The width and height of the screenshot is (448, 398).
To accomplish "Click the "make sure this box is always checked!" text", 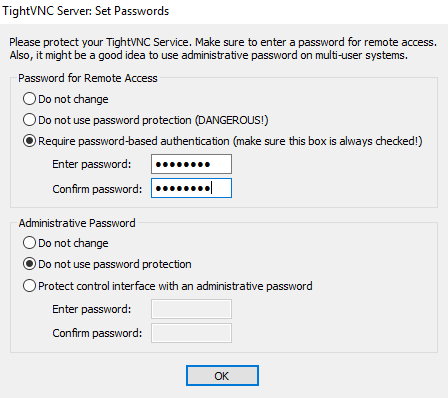I will [328, 141].
